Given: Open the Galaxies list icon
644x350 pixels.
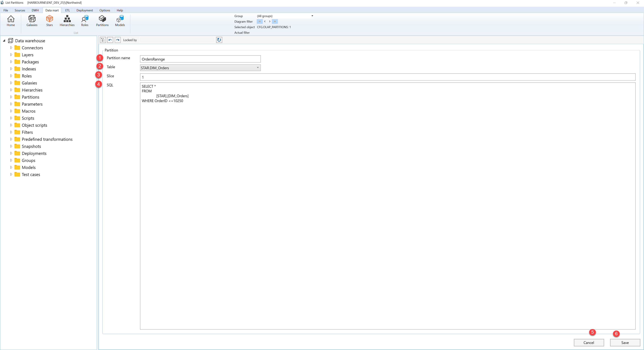Looking at the screenshot, I should [x=32, y=21].
